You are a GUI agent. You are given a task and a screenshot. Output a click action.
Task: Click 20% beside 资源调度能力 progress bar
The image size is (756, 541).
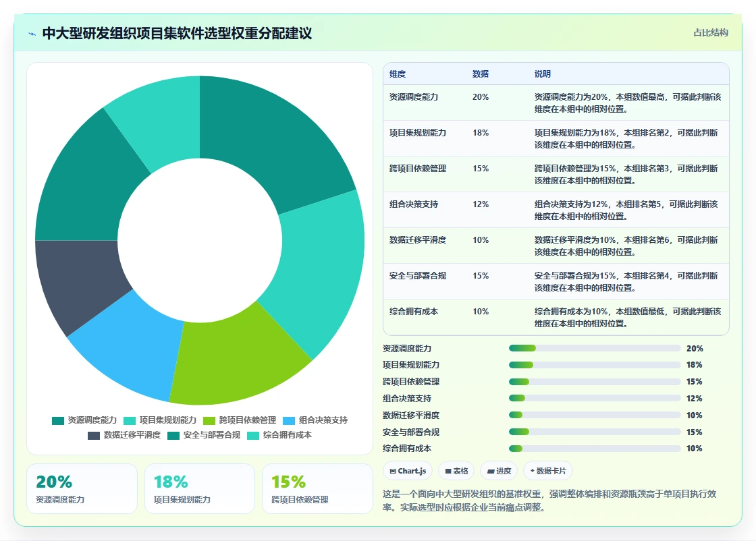tap(695, 348)
